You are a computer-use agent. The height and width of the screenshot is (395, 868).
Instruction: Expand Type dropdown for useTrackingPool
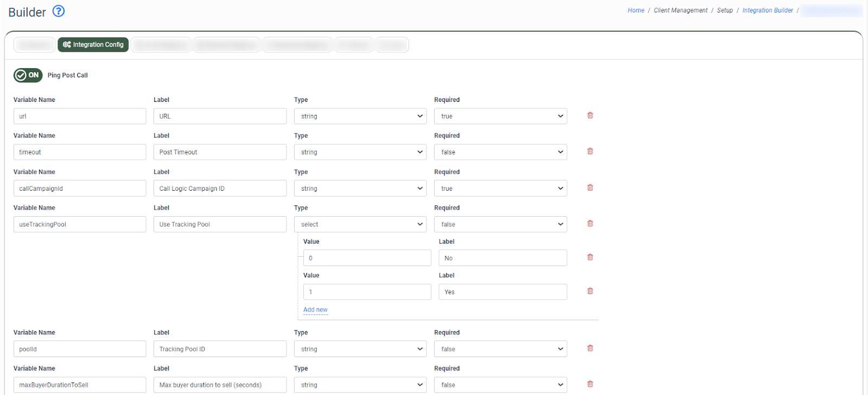click(x=360, y=224)
